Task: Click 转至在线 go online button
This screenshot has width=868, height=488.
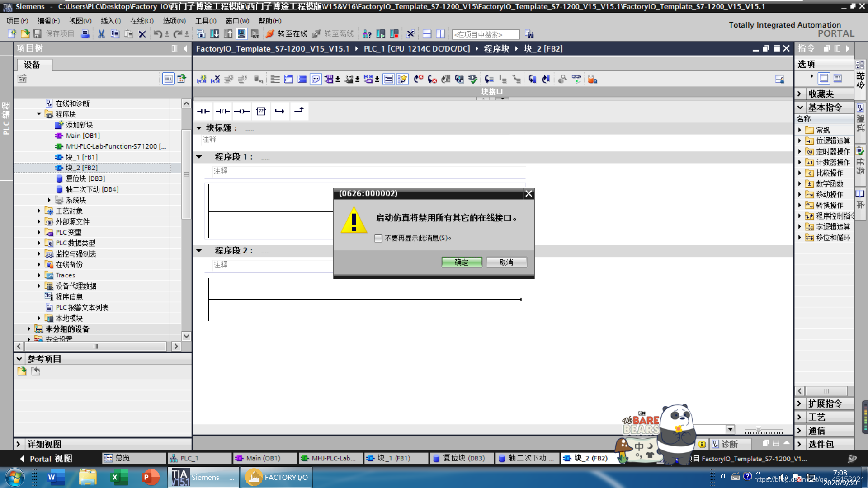Action: point(287,34)
